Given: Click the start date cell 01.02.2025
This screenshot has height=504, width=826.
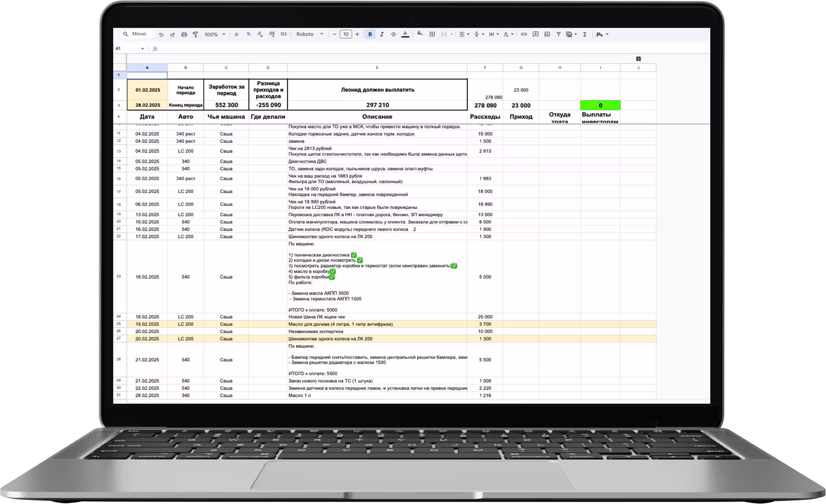Looking at the screenshot, I should click(147, 90).
